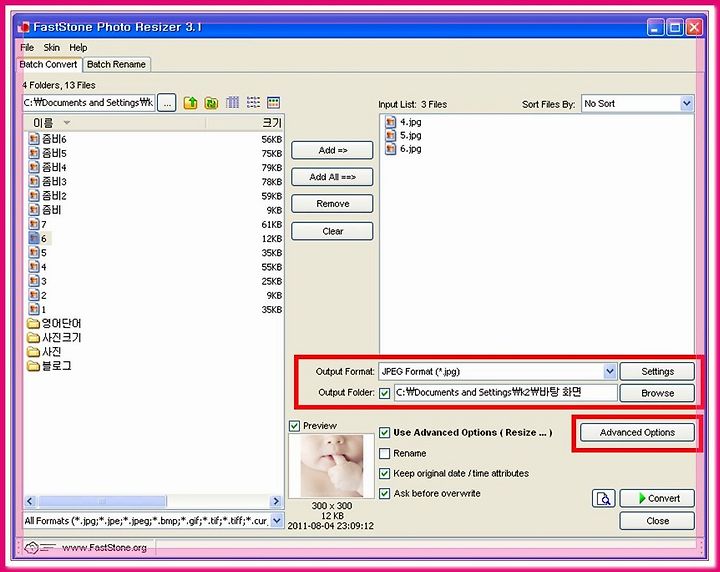Switch to the Batch Convert tab
The image size is (720, 572).
click(x=48, y=65)
